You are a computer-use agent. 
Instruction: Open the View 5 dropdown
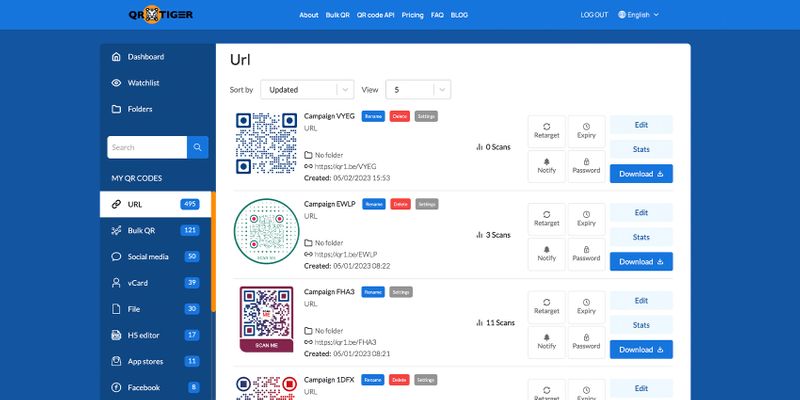418,90
